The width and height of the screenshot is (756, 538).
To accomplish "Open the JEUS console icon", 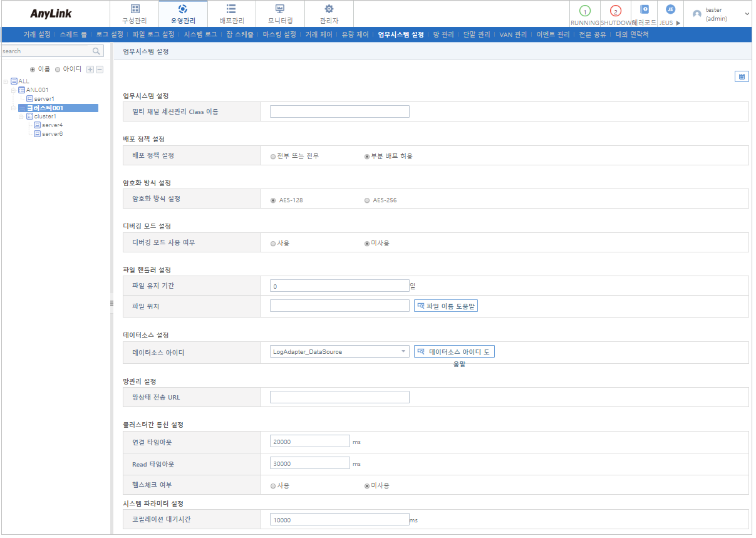I will 670,9.
